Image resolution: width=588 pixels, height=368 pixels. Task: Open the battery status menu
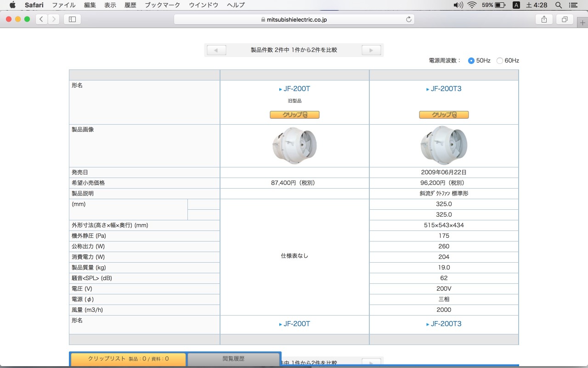tap(494, 5)
